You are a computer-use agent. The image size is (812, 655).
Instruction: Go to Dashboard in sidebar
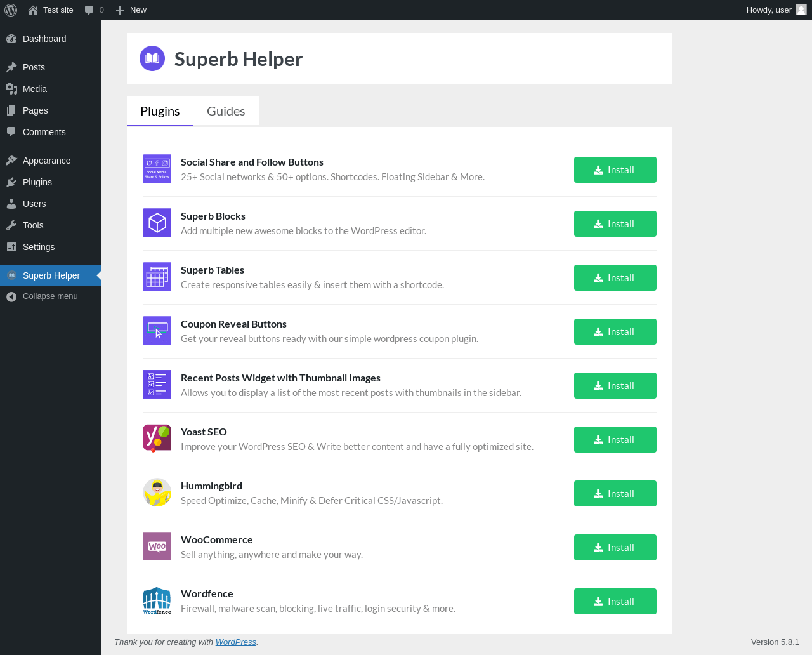[51, 39]
